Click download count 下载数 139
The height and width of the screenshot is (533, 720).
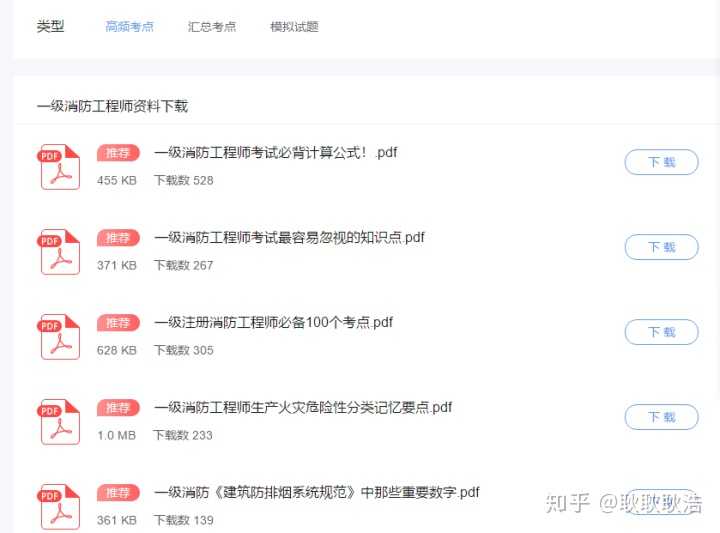[x=184, y=520]
